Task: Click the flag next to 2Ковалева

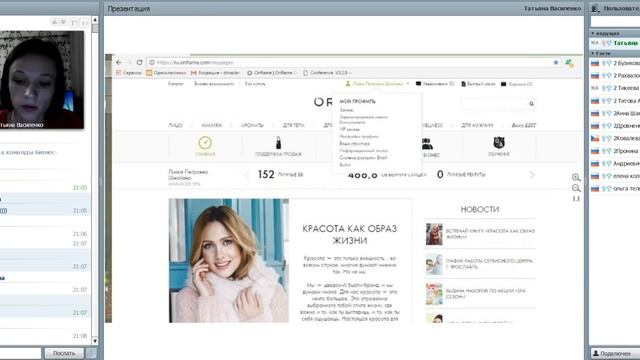Action: pos(595,138)
